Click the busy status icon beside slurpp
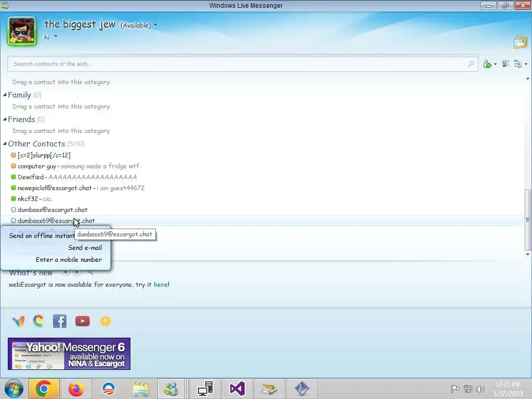Screen dimensions: 532x399 pyautogui.click(x=14, y=155)
